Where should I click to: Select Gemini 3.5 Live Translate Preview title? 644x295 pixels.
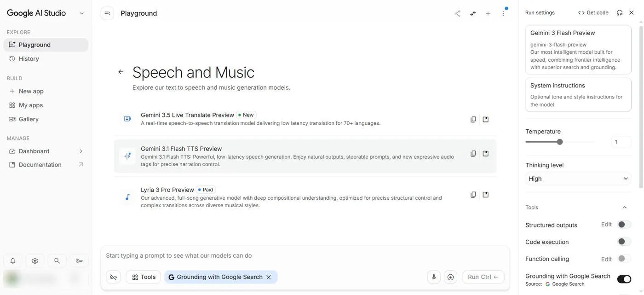pyautogui.click(x=187, y=115)
